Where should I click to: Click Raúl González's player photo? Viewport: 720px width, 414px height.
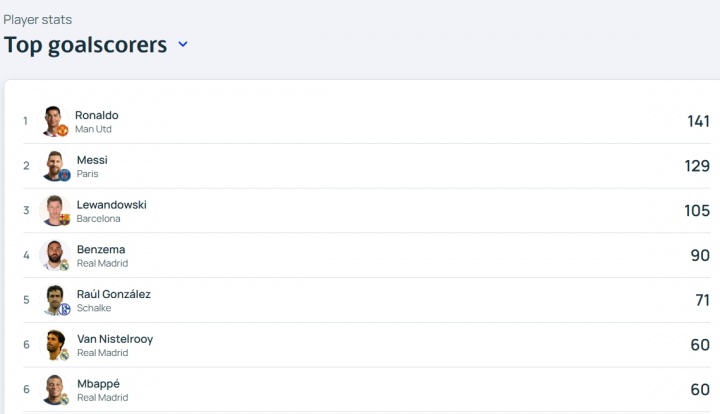54,299
